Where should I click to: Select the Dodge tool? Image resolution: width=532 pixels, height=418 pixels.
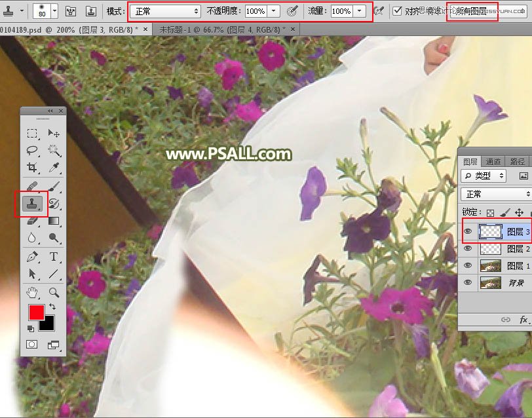(54, 237)
